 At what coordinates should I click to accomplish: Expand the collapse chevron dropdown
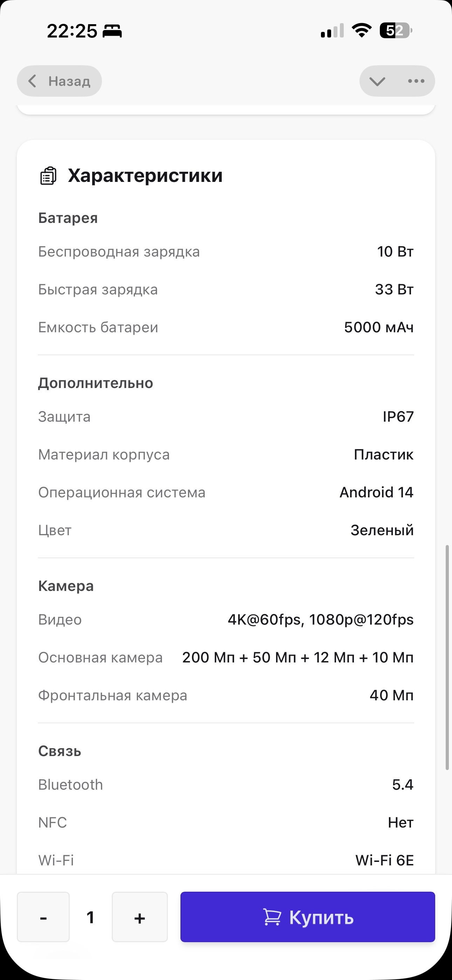[x=377, y=81]
